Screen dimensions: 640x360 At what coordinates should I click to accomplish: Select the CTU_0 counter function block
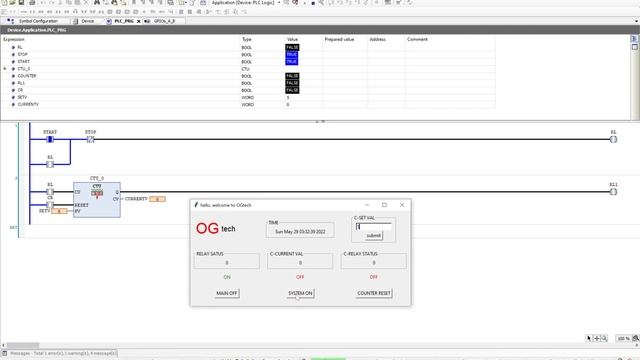pos(97,200)
